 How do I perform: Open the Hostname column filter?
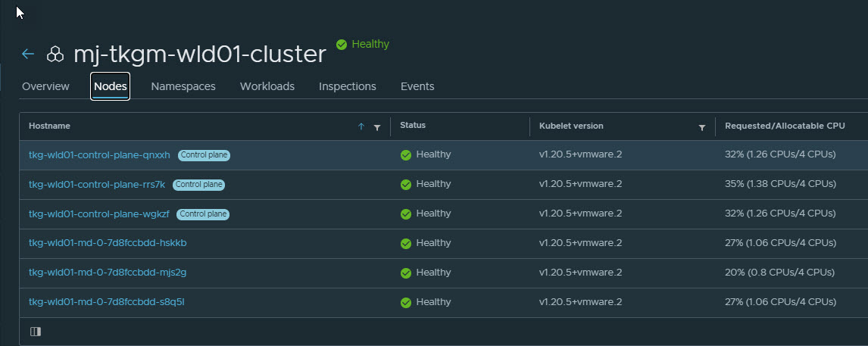(377, 127)
